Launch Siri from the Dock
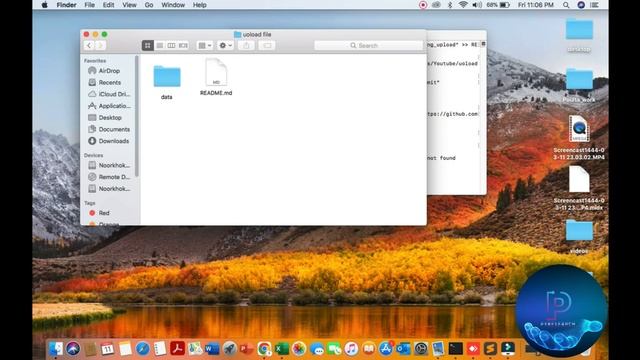This screenshot has width=640, height=360. (73, 349)
